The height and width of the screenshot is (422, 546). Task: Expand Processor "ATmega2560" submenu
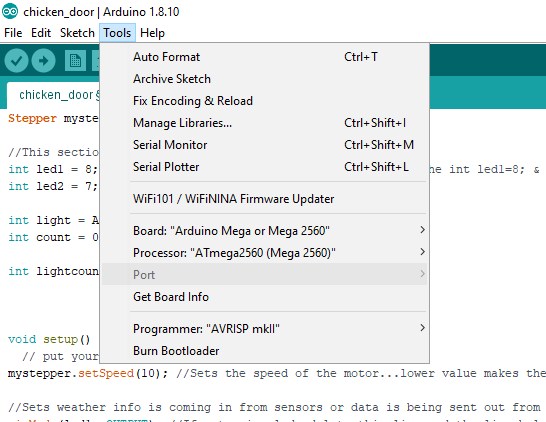(x=264, y=252)
